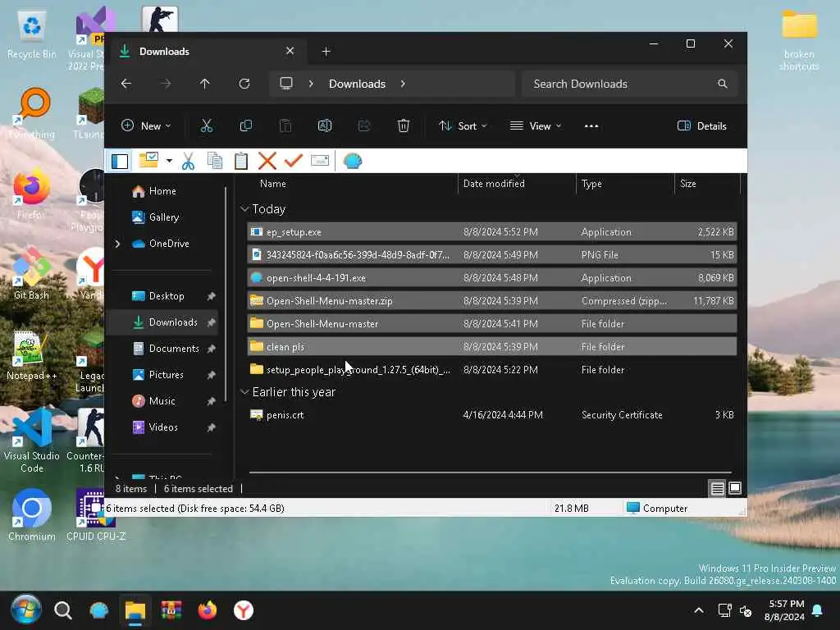840x630 pixels.
Task: Open the Sort dropdown menu
Action: tap(463, 126)
